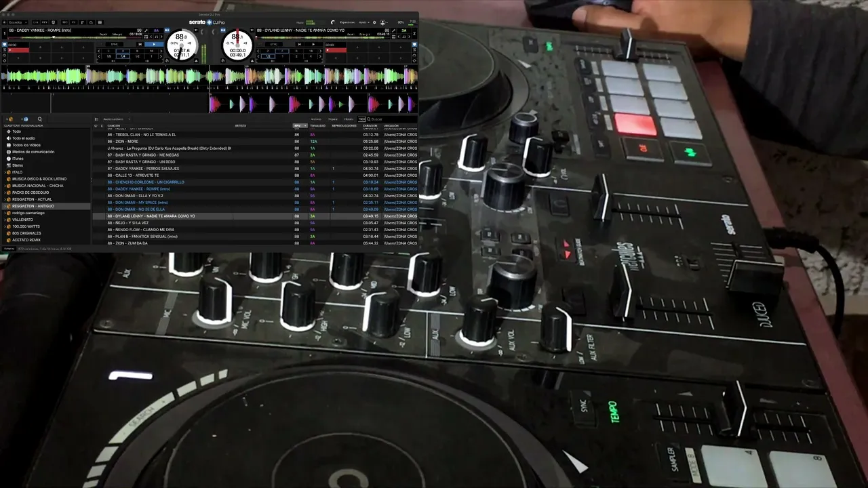
Task: Click the magnifier icon above the crate list
Action: (39, 119)
